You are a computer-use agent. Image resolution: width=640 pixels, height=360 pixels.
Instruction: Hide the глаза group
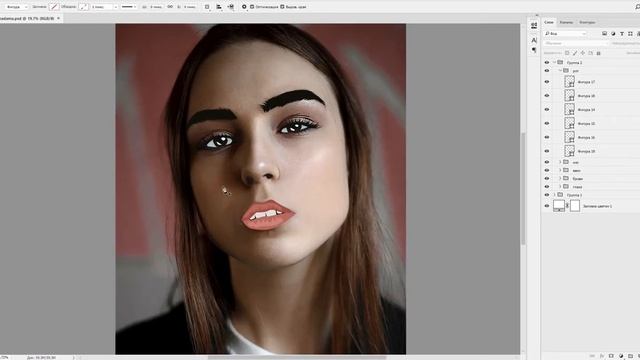point(547,187)
